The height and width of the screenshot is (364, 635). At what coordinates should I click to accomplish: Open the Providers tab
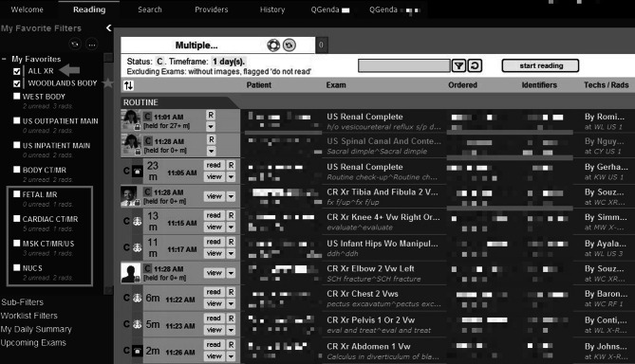211,9
